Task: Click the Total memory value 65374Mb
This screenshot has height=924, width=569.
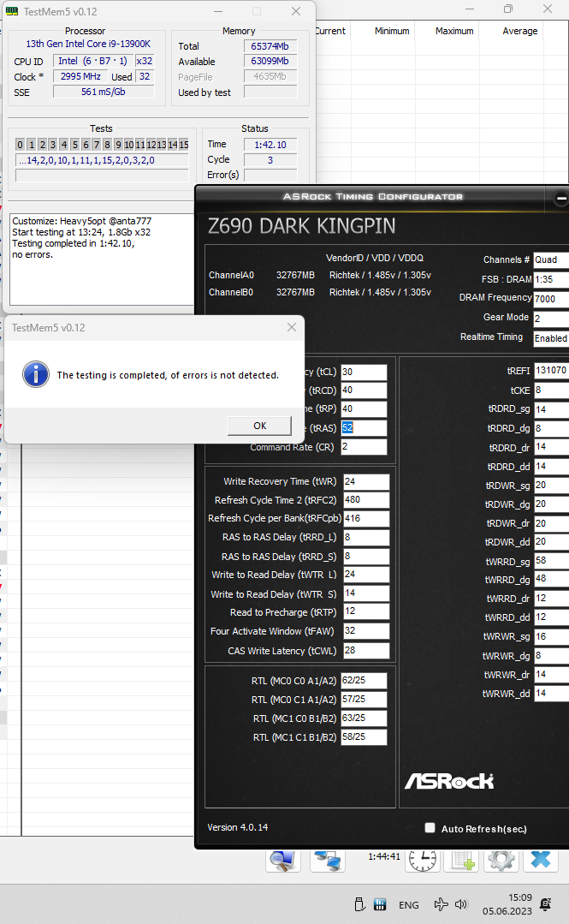Action: [x=270, y=46]
